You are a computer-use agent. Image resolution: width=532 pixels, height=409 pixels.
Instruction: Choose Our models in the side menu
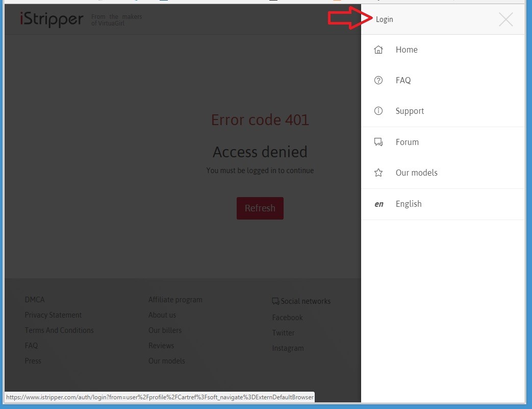click(416, 173)
